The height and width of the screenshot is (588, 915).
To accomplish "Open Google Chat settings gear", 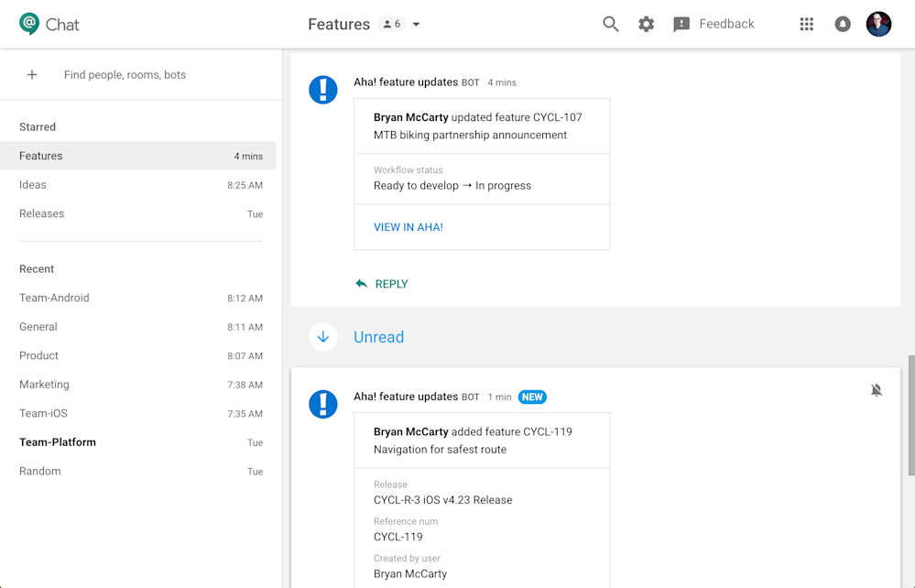I will click(x=646, y=24).
